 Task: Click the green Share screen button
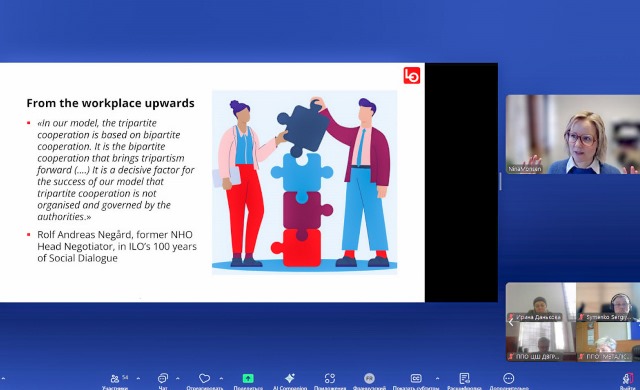[x=248, y=379]
